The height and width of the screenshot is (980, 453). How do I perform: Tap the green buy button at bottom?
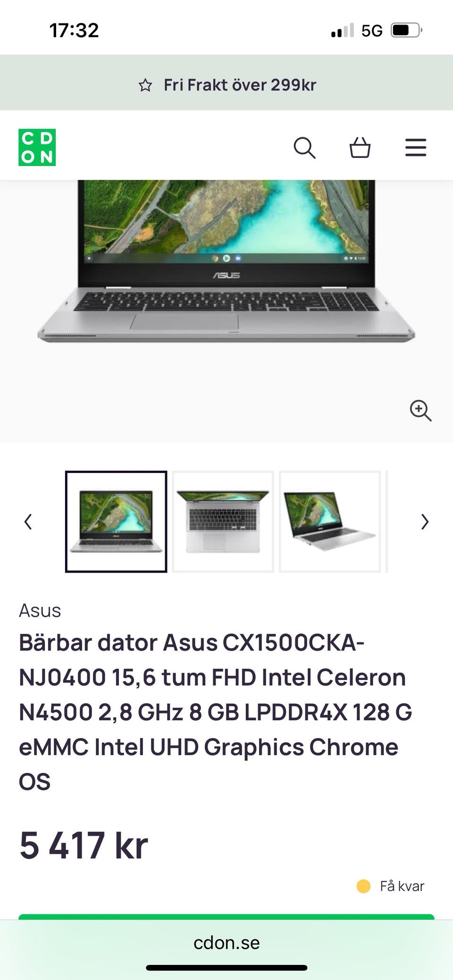pyautogui.click(x=226, y=917)
